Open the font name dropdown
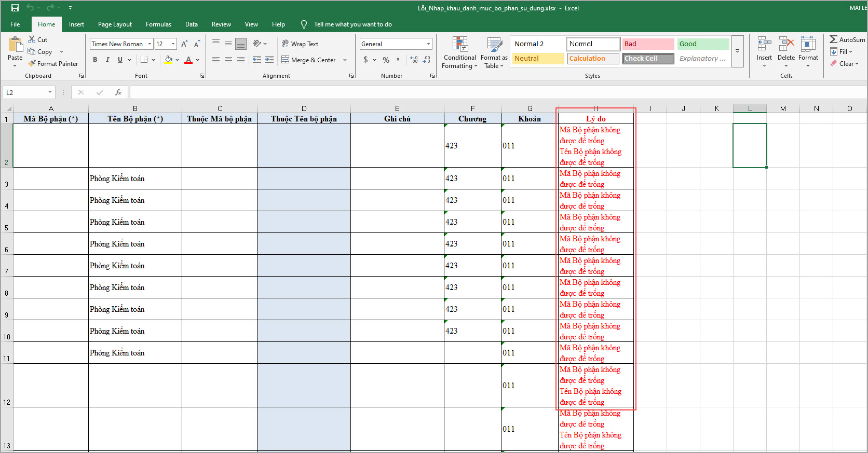 (150, 44)
